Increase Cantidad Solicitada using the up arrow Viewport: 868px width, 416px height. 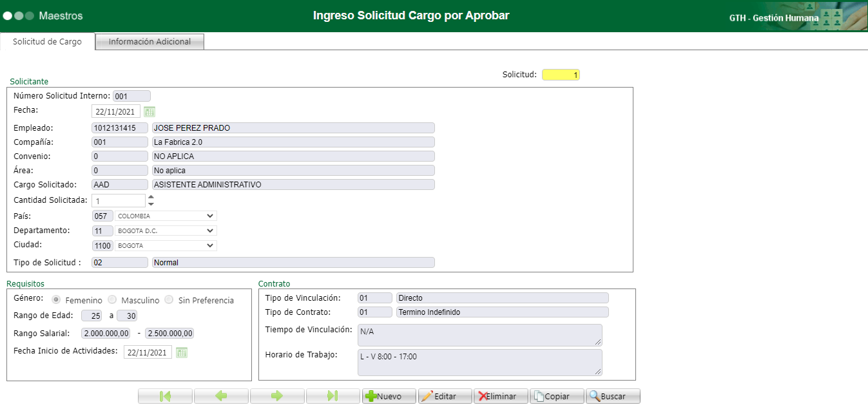pos(150,196)
